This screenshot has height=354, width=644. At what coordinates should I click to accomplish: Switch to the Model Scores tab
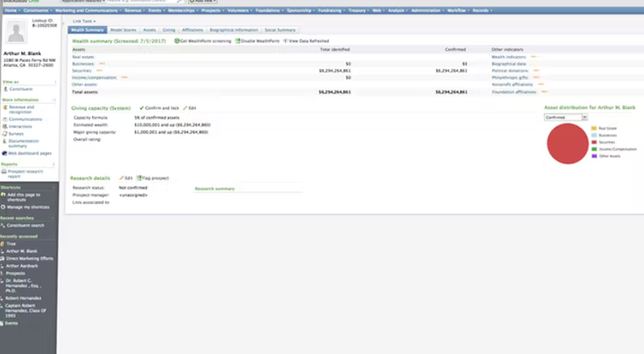click(x=123, y=30)
